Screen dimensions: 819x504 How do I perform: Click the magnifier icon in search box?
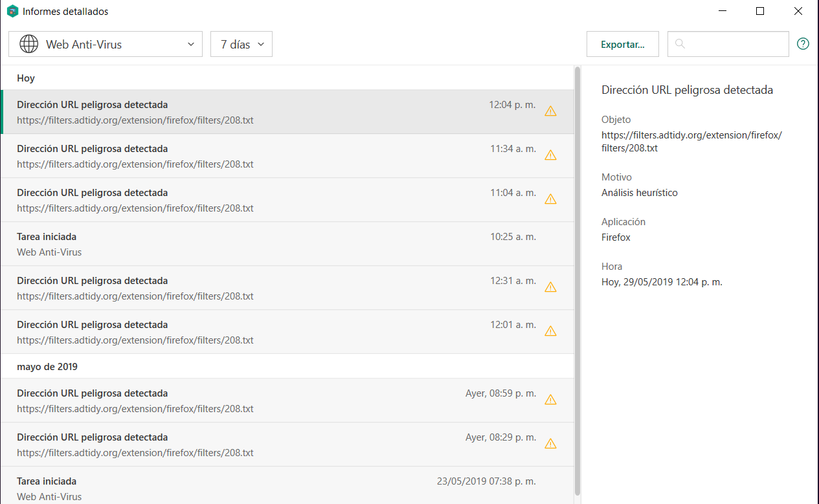680,44
